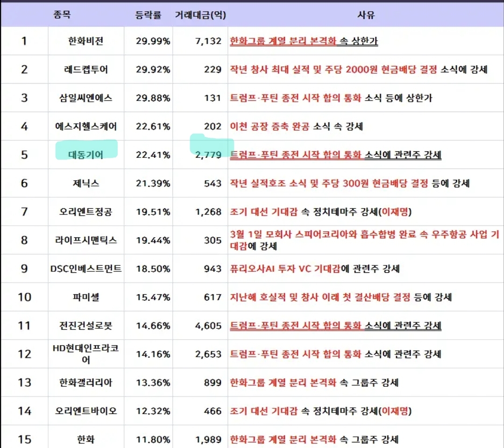Click the 22.41% change rate value
504x448 pixels.
[153, 155]
